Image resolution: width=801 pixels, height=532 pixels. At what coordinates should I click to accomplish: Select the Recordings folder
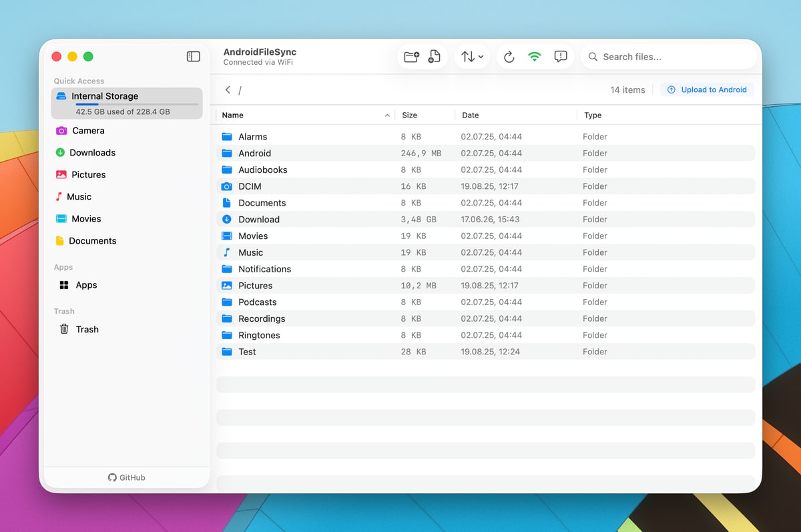[x=486, y=319]
